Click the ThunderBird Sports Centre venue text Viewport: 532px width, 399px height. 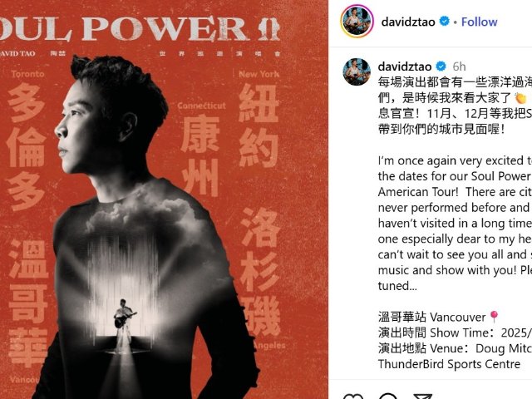click(449, 364)
